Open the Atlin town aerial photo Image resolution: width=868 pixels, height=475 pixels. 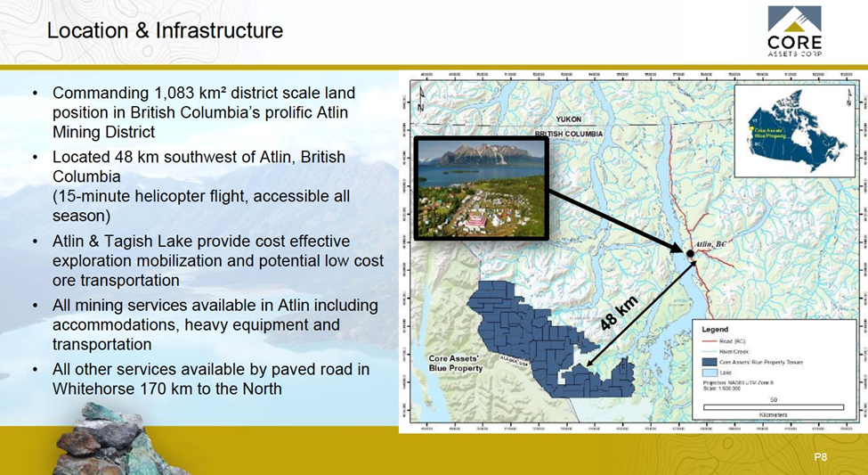tap(481, 188)
